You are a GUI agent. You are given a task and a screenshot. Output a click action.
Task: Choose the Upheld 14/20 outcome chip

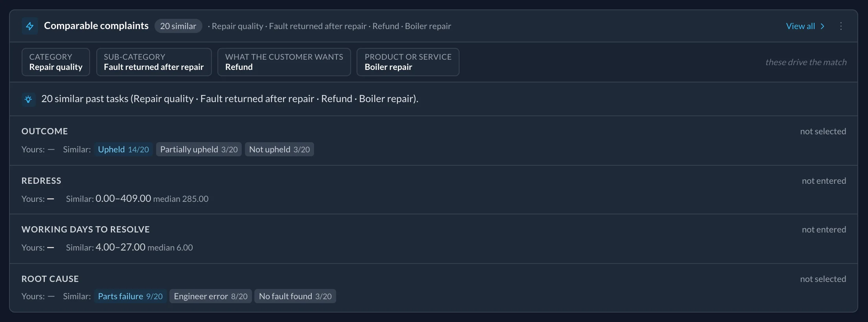coord(123,149)
